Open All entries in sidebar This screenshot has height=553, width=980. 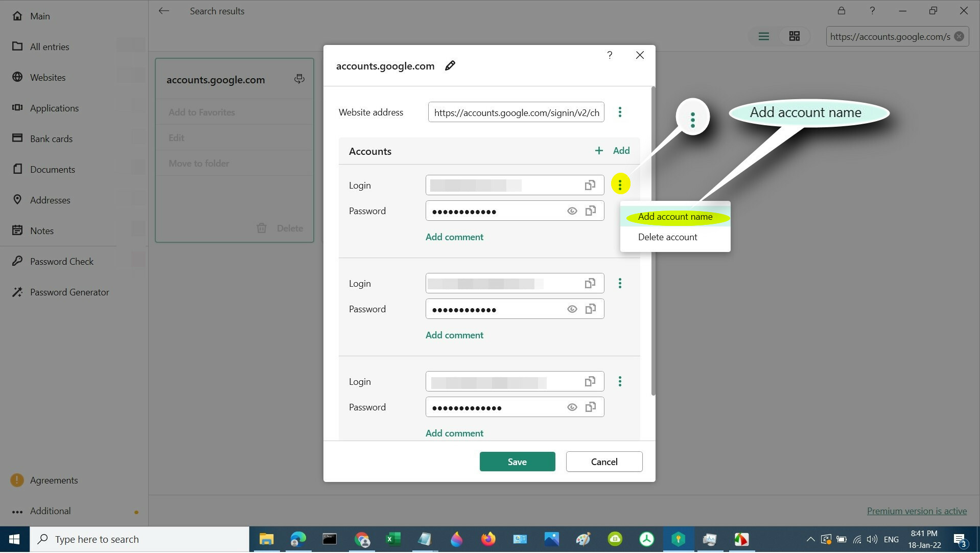pos(41,47)
